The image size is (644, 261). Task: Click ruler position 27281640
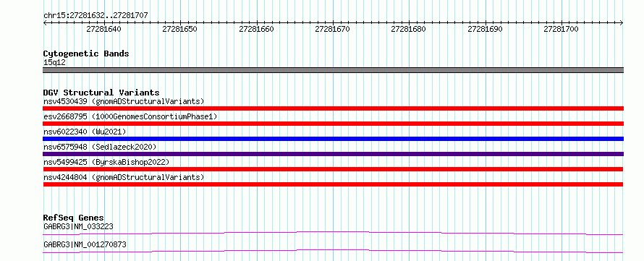tap(104, 29)
